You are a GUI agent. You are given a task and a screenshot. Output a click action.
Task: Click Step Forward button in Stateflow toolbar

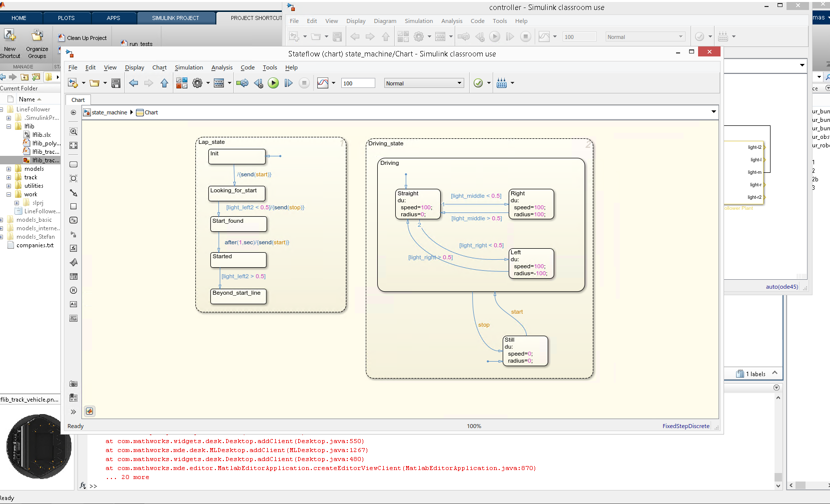pos(288,83)
